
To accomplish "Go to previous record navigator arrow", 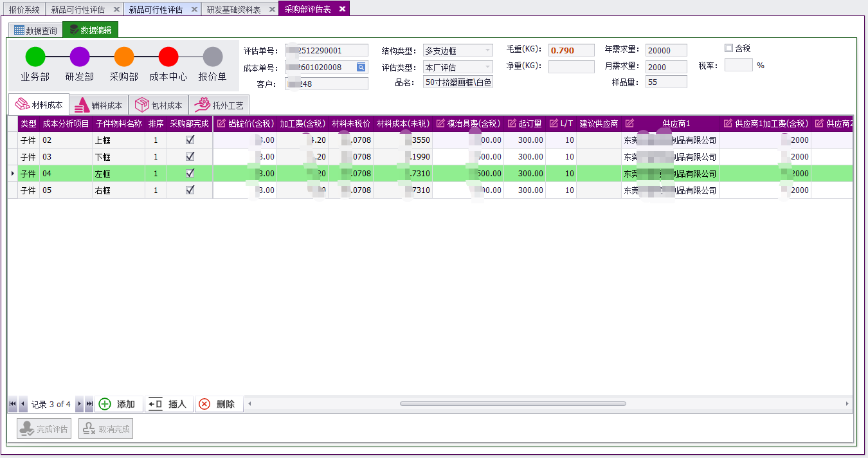I will (23, 404).
